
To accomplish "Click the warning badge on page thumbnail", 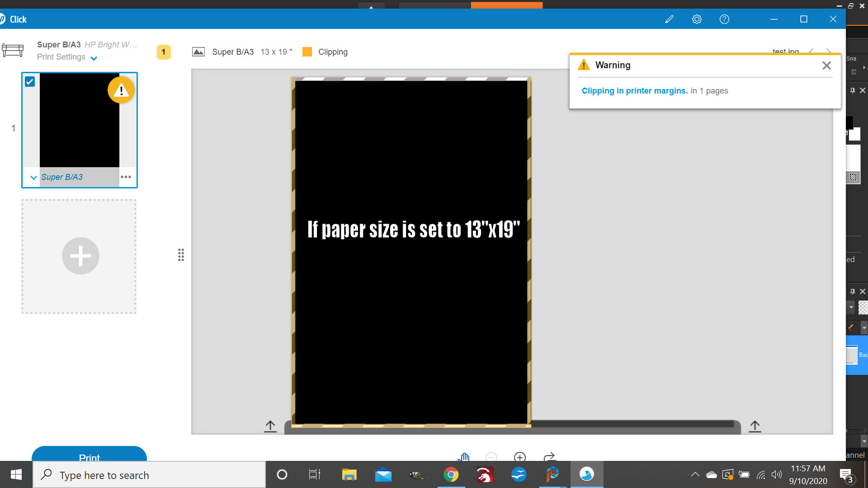I will pos(120,89).
